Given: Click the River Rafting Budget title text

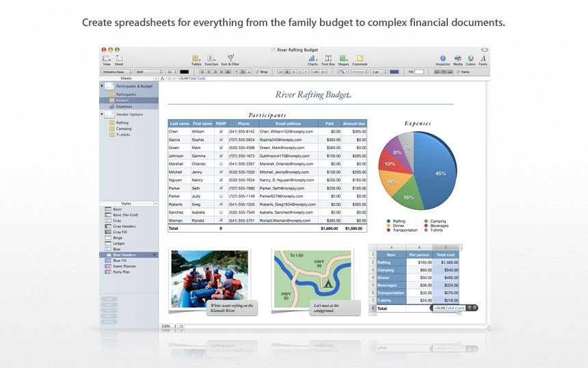Looking at the screenshot, I should [313, 94].
